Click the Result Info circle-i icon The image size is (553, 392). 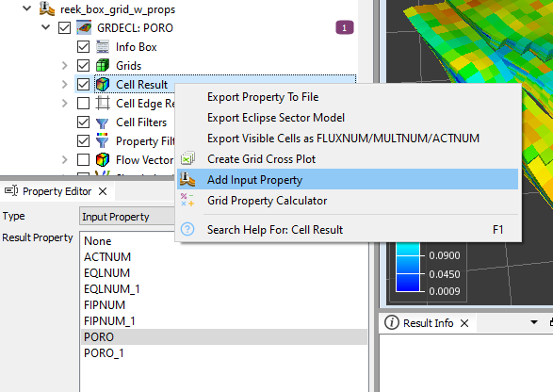(392, 322)
